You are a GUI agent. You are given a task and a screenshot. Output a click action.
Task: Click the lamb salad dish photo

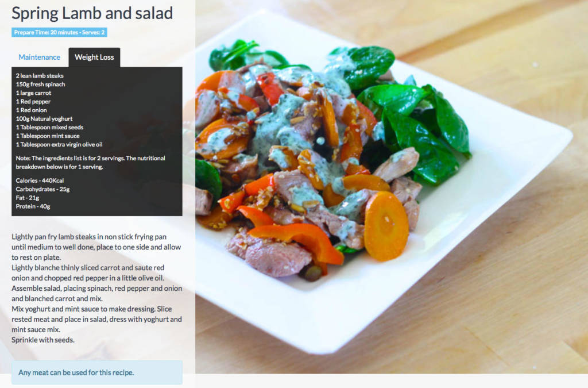click(x=392, y=186)
